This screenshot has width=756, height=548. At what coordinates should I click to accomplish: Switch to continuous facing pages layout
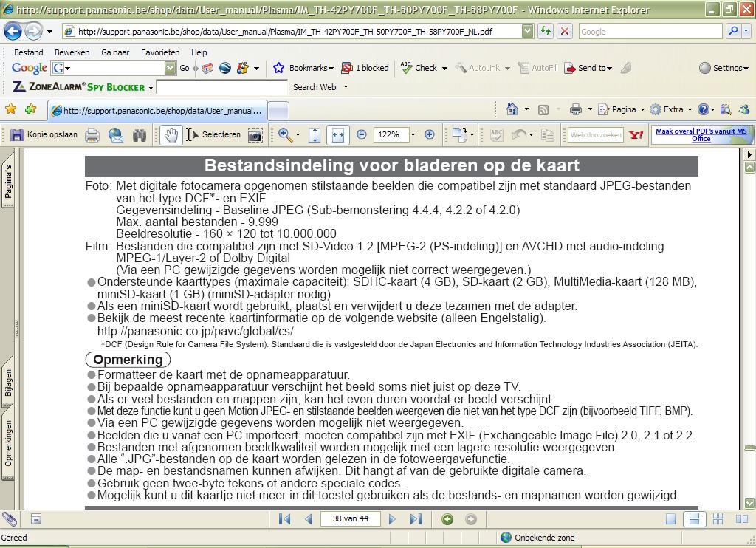pos(718,519)
